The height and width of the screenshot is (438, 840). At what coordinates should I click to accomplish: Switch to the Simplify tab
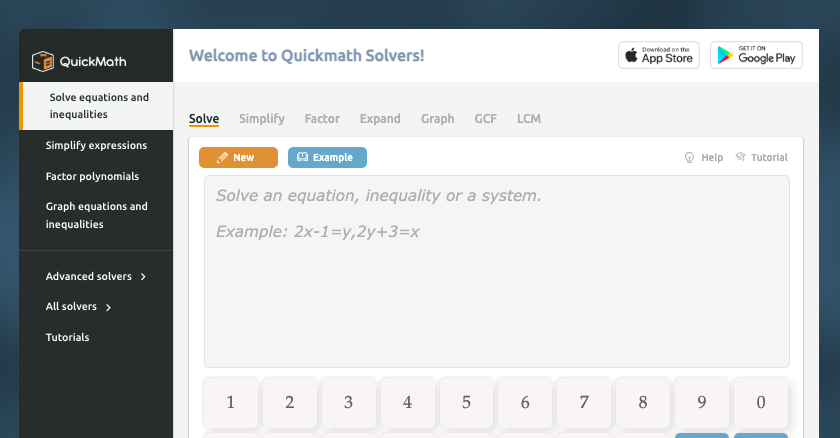coord(261,119)
